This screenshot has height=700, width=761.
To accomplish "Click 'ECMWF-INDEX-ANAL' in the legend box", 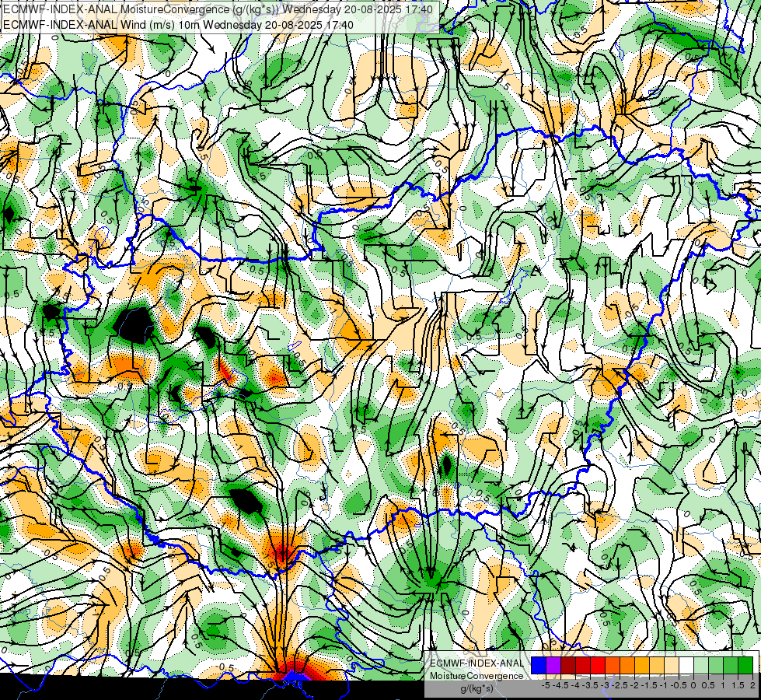I will point(476,663).
